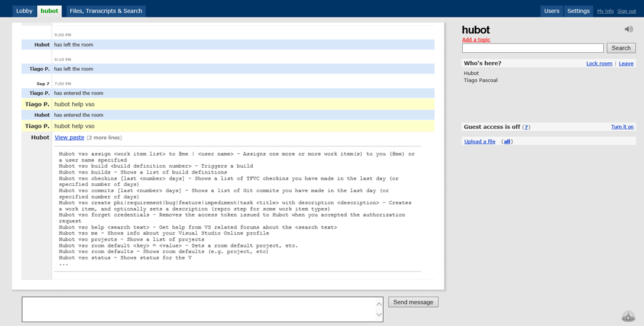Open the Settings tab
The image size is (644, 326).
click(578, 11)
